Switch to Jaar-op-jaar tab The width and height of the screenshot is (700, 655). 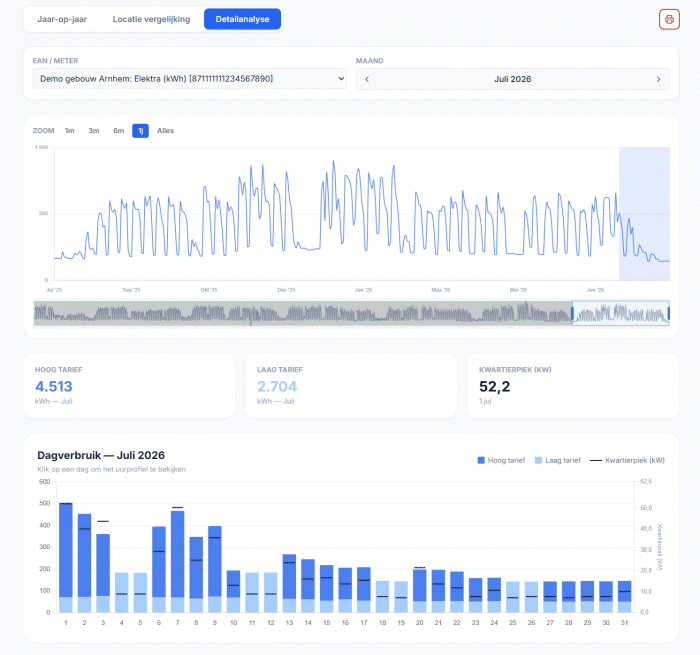coord(62,19)
